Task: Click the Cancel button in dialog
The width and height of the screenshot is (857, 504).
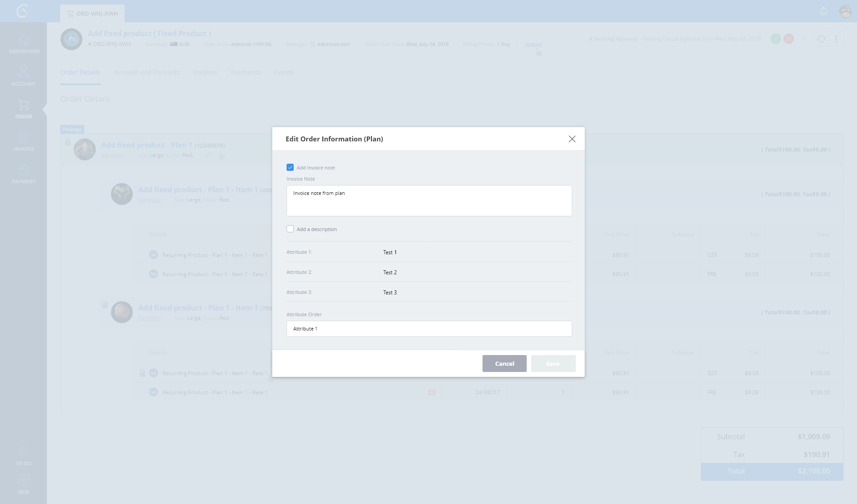Action: coord(504,364)
